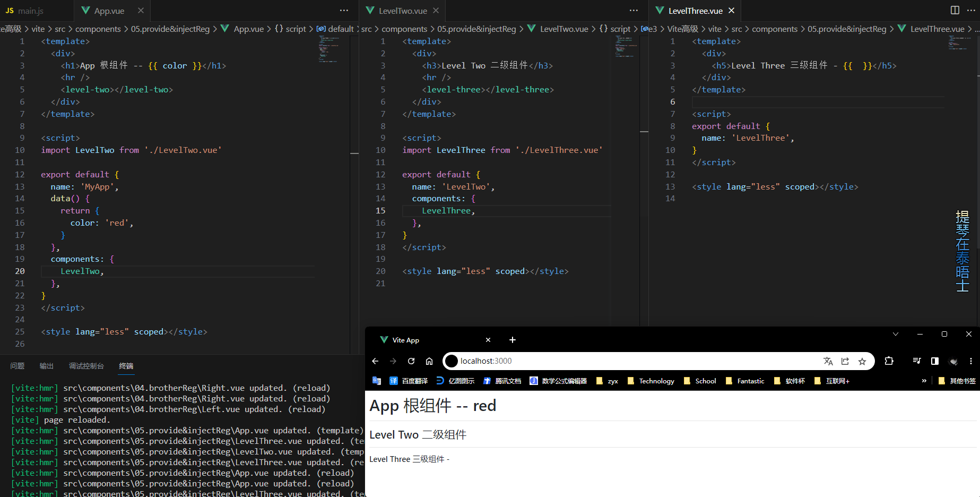The image size is (980, 497).
Task: Open the browser tab search chevron
Action: coord(896,334)
